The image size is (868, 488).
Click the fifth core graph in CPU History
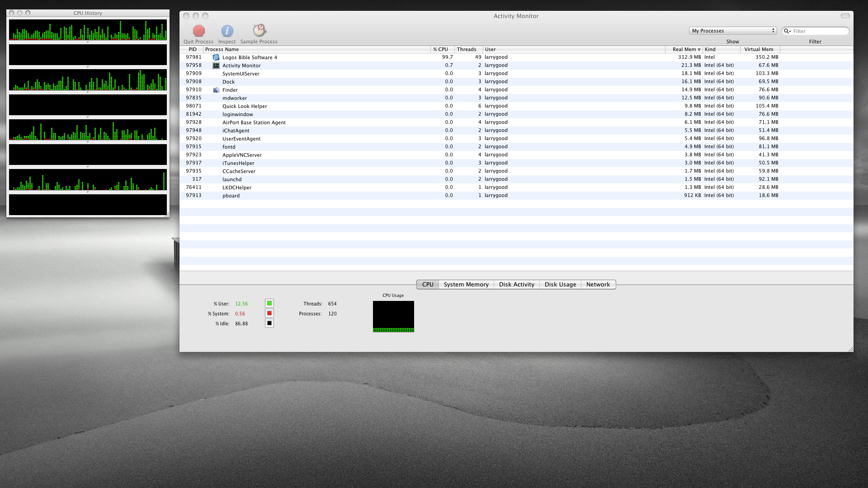pos(88,130)
